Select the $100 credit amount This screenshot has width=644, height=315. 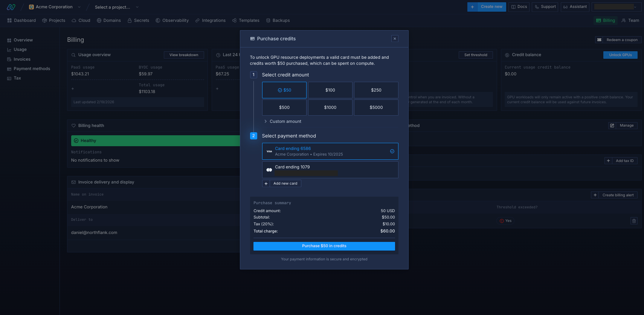click(x=330, y=90)
